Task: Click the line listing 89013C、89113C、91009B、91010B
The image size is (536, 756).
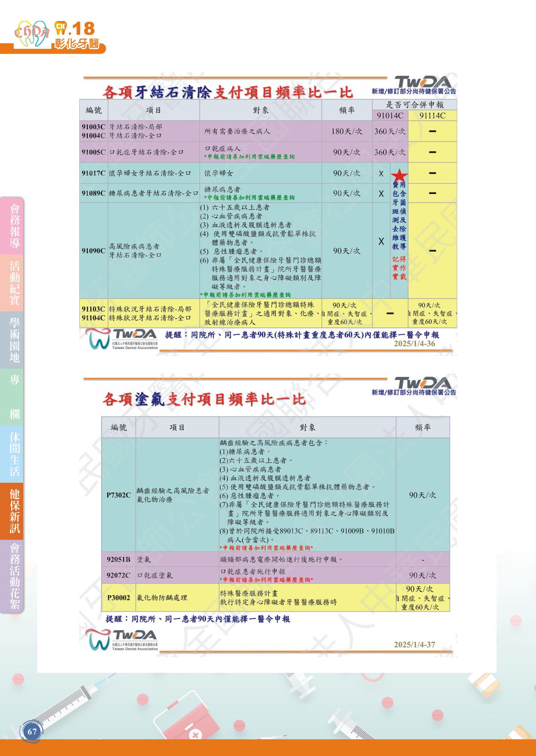Action: (307, 531)
